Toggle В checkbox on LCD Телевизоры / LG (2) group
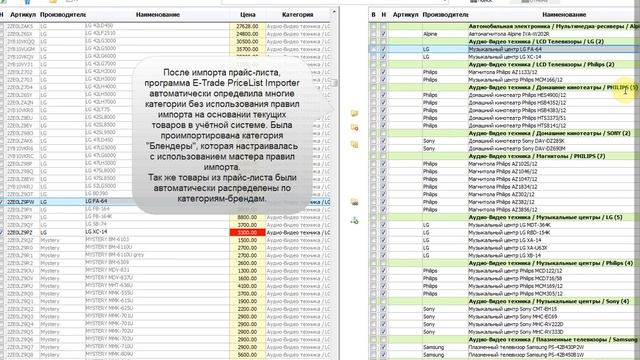640x360 pixels. (x=373, y=41)
